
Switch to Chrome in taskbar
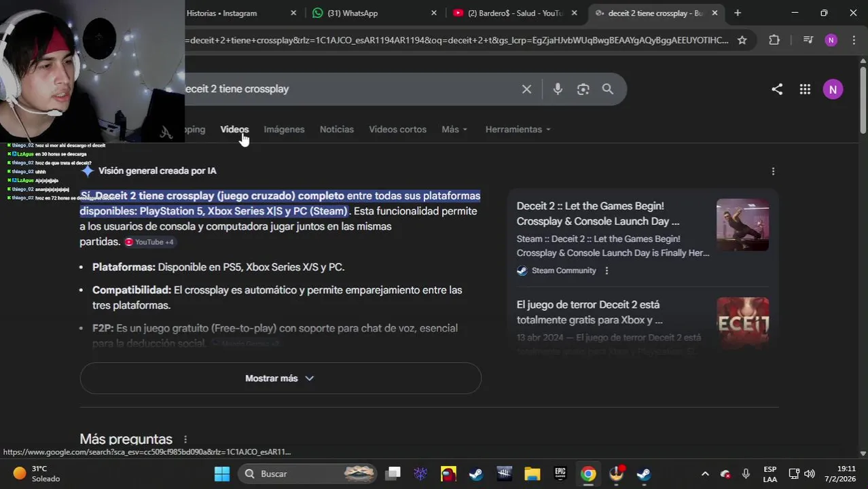click(588, 473)
